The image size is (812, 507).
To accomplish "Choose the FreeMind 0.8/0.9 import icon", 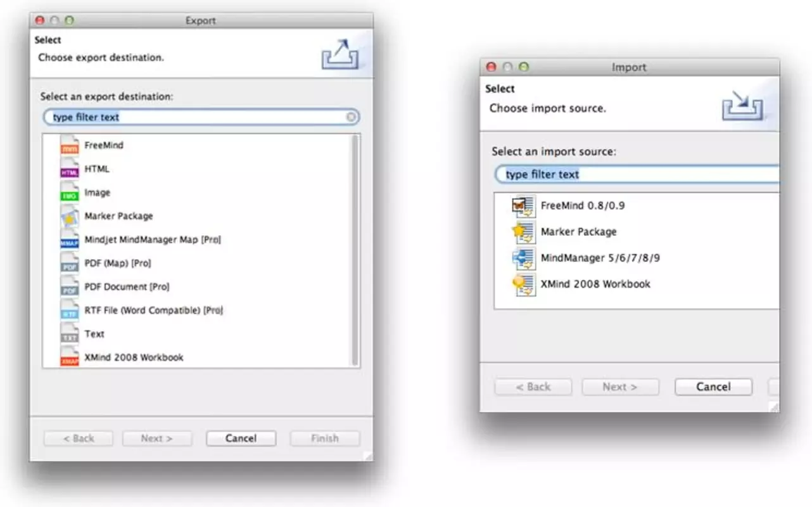I will 524,206.
